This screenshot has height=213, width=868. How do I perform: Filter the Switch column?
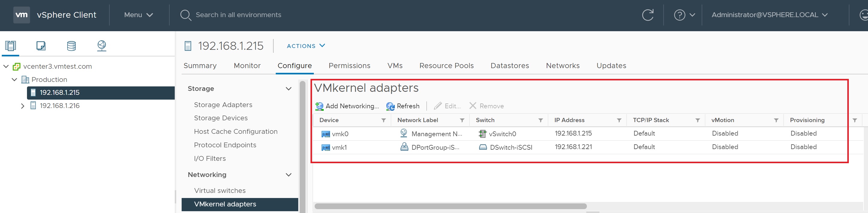click(540, 120)
